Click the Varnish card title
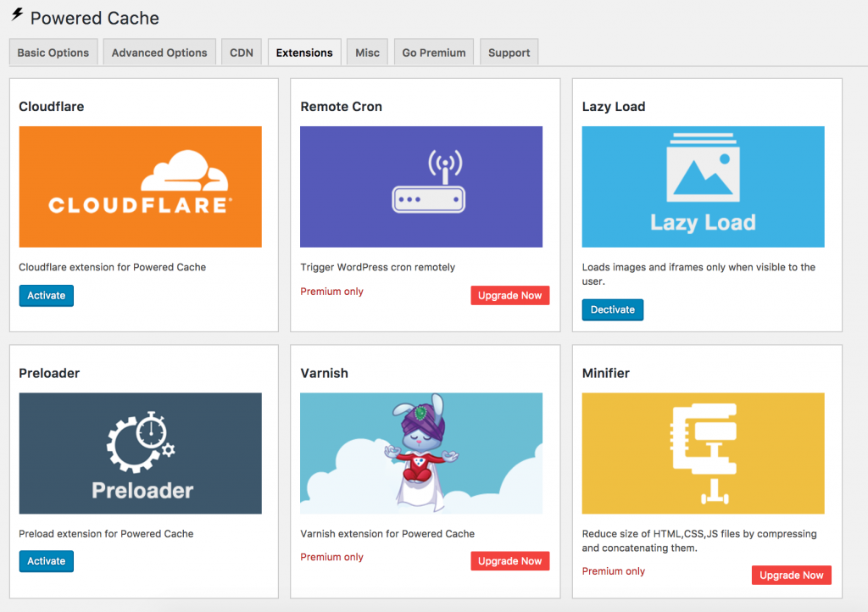The height and width of the screenshot is (612, 868). pos(325,374)
